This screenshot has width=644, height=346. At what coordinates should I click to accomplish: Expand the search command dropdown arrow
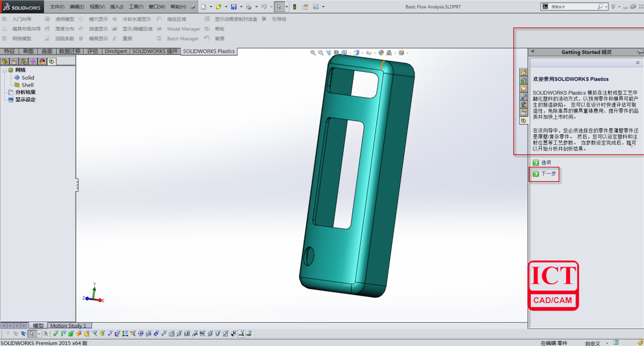click(x=606, y=7)
